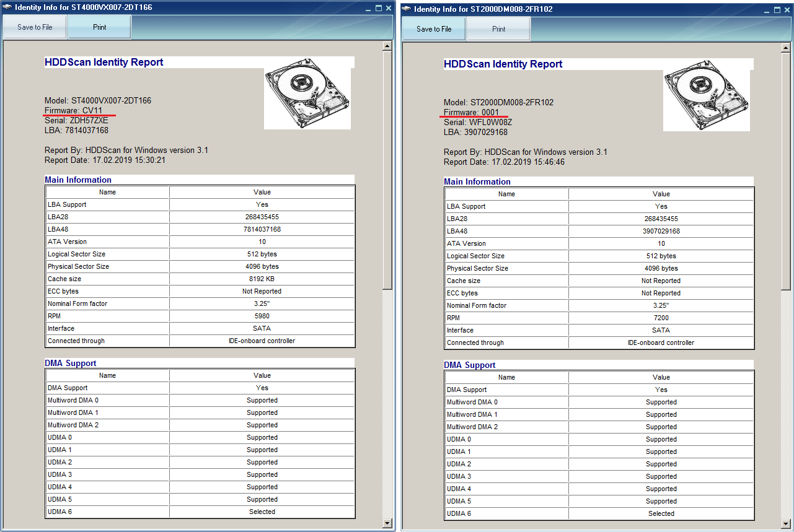This screenshot has width=794, height=532.
Task: Click hard drive image in right report
Action: click(707, 100)
